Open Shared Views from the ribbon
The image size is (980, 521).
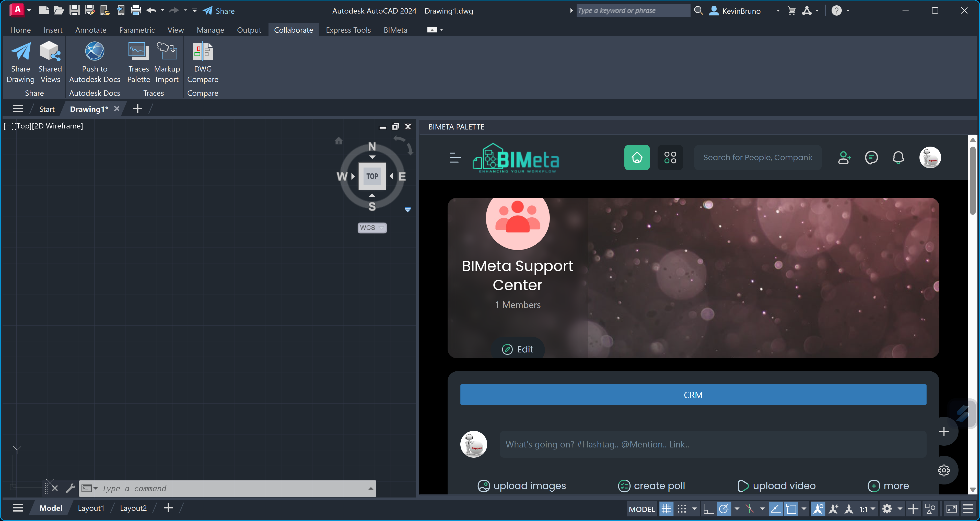click(50, 63)
